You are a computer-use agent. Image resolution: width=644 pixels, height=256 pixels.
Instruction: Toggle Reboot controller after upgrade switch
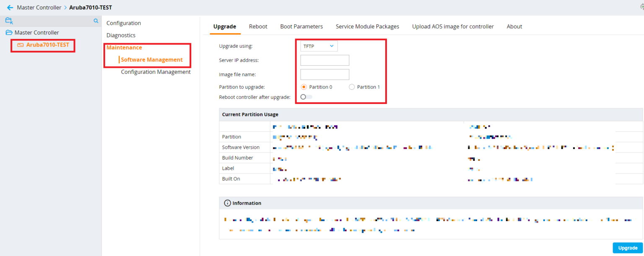pos(306,97)
